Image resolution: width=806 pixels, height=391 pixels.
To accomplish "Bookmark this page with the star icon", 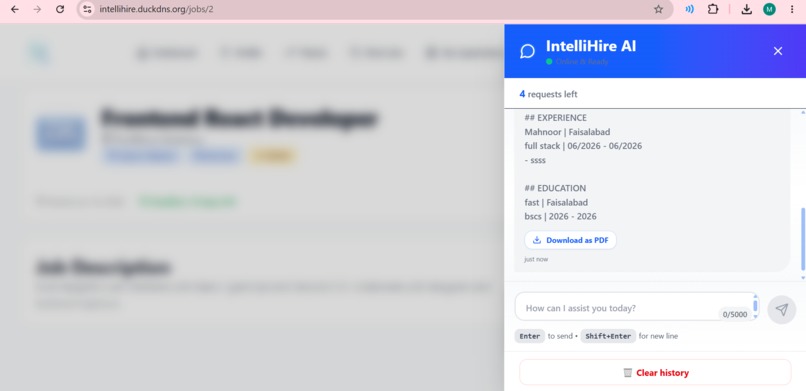I will [x=658, y=9].
